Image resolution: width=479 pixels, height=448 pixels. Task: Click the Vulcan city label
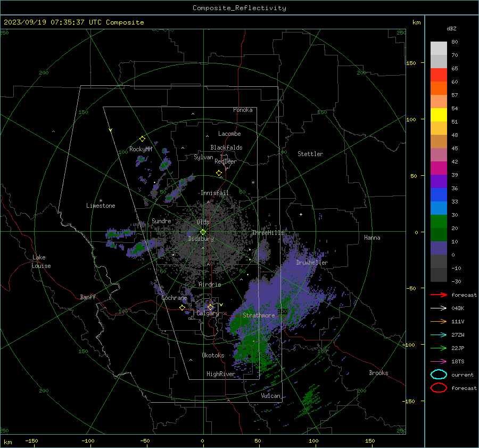tap(270, 396)
